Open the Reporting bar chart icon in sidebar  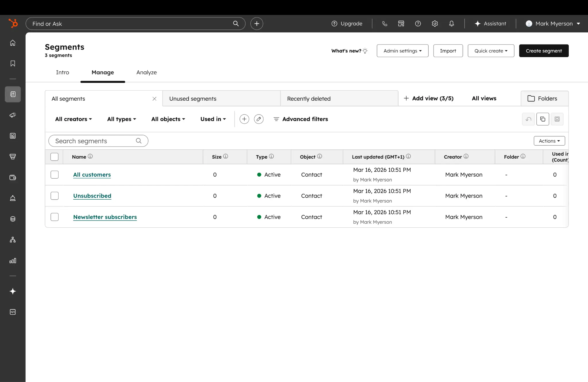(13, 261)
